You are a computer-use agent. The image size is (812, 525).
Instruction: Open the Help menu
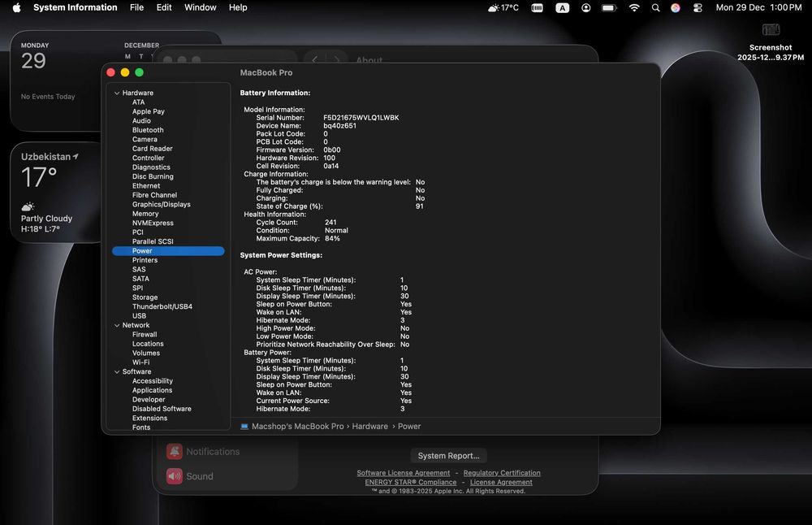coord(238,8)
